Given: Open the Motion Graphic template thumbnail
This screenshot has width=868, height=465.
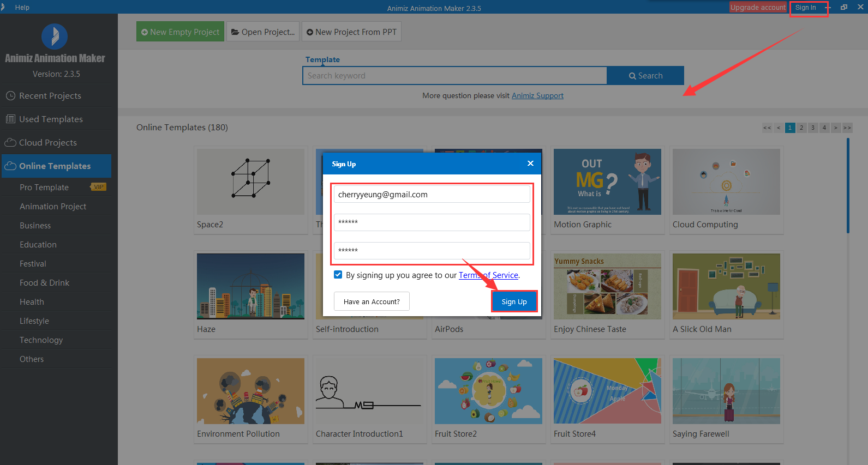Looking at the screenshot, I should click(607, 182).
